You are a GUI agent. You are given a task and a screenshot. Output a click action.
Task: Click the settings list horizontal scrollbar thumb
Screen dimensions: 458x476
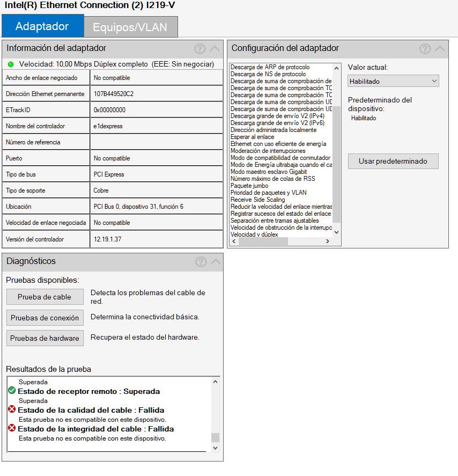(x=263, y=241)
